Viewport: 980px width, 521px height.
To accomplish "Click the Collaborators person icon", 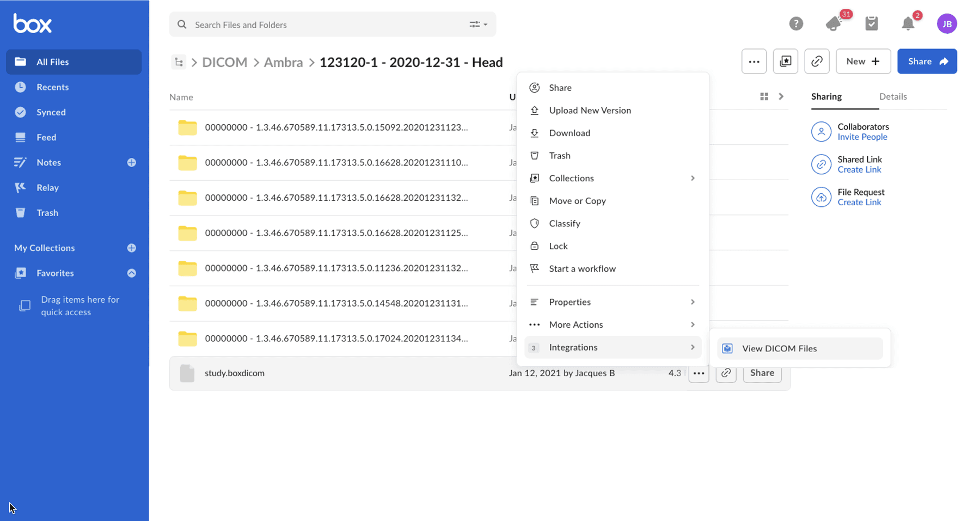I will (822, 132).
